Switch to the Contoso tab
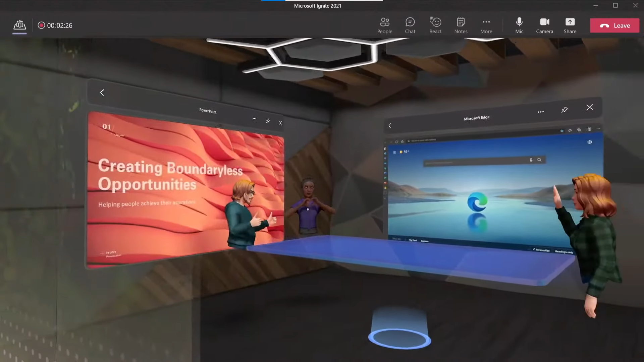 (x=425, y=241)
